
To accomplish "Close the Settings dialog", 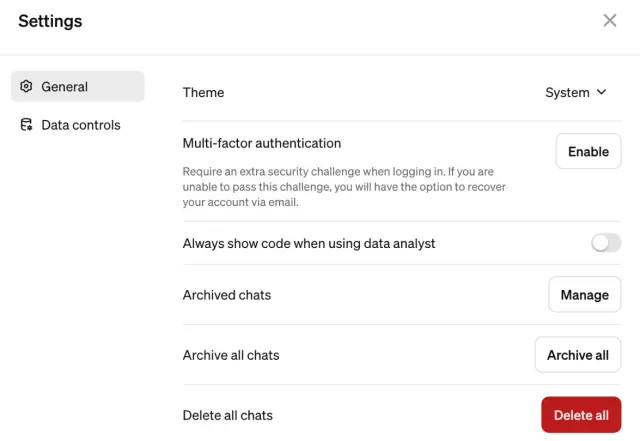I will [610, 21].
